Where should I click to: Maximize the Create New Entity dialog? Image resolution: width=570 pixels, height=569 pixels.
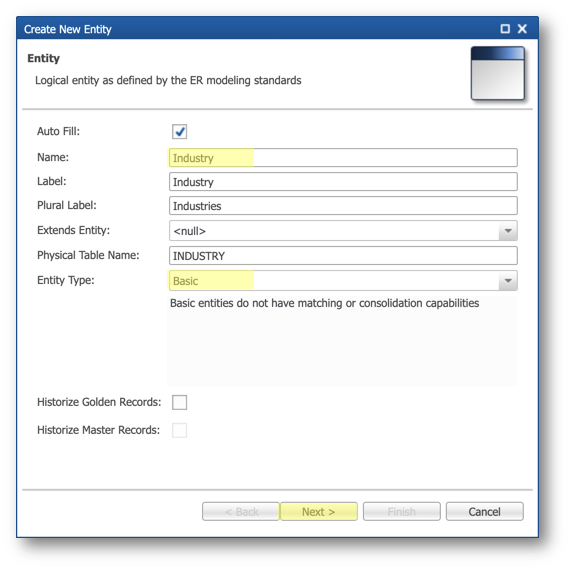click(x=505, y=29)
